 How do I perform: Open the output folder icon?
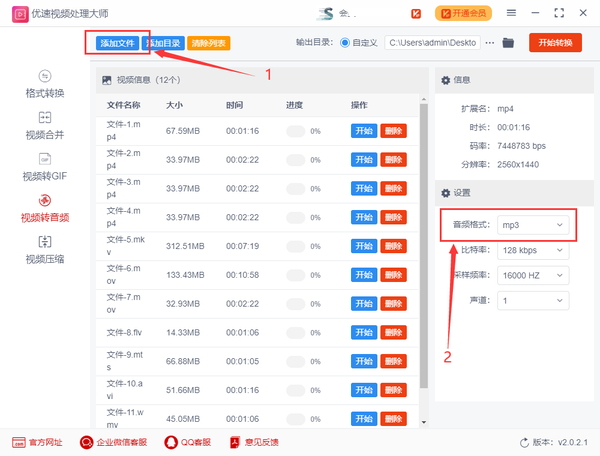508,43
